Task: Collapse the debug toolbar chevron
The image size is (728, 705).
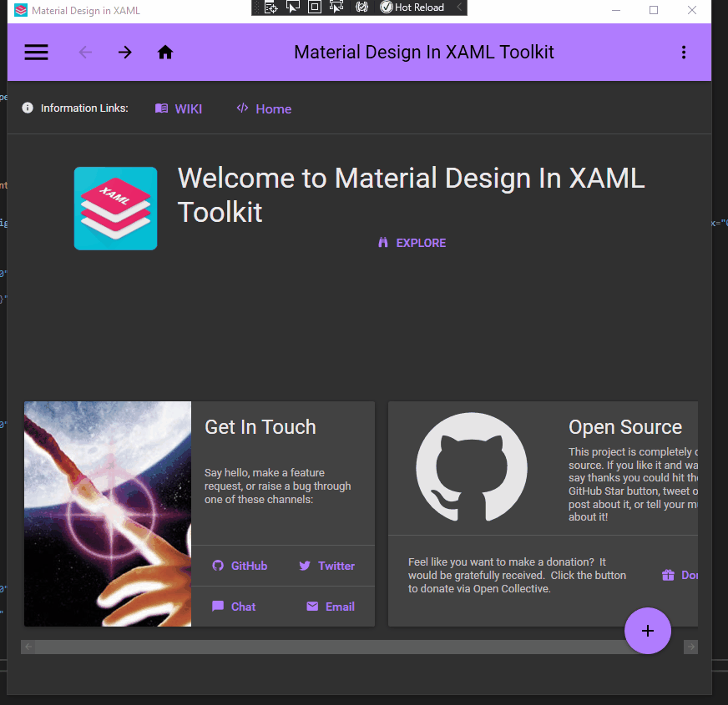Action: (459, 7)
